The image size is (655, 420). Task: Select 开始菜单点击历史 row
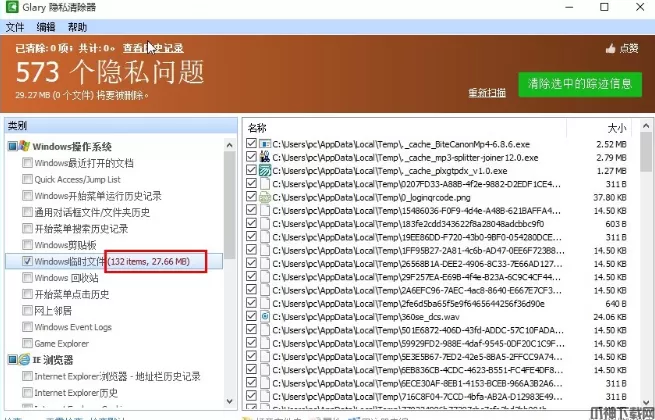click(72, 294)
